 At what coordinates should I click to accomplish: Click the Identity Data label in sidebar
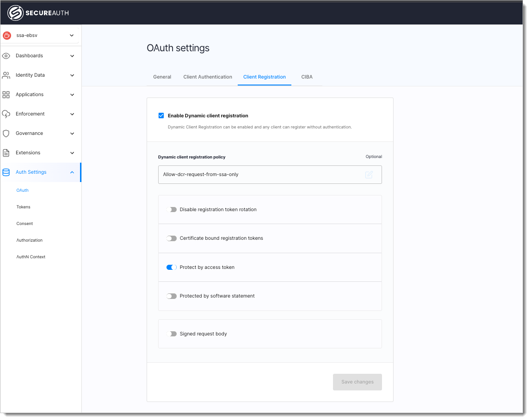pos(30,75)
